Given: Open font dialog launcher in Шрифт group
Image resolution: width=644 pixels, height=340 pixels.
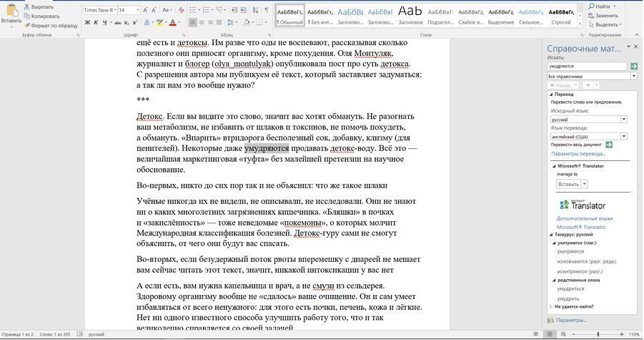Looking at the screenshot, I should pos(184,35).
